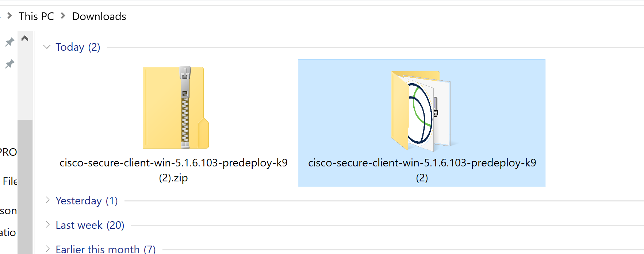The width and height of the screenshot is (644, 254).
Task: Select the zipped folder icon
Action: coord(176,107)
